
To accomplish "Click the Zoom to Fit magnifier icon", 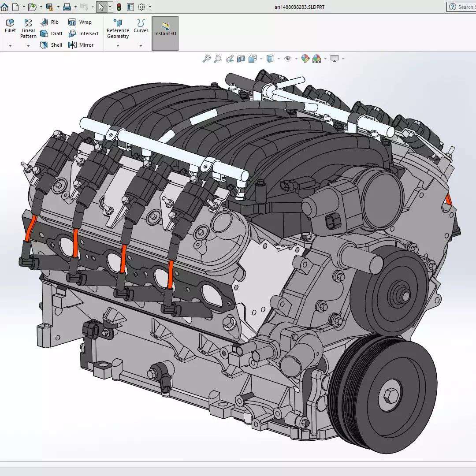I will (x=206, y=58).
